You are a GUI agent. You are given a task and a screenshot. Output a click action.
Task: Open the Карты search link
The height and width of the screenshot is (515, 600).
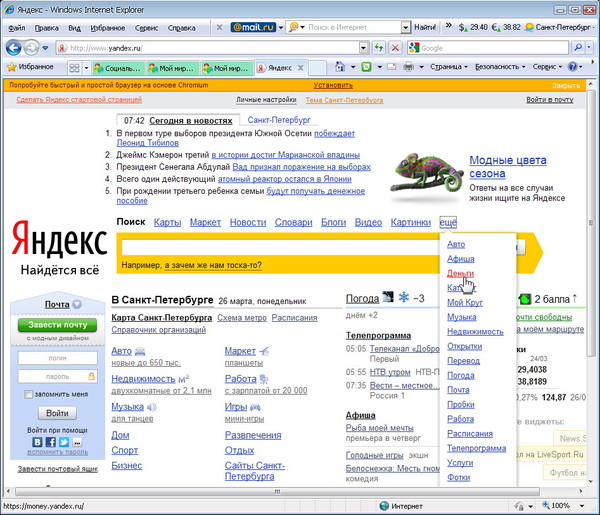tap(167, 222)
